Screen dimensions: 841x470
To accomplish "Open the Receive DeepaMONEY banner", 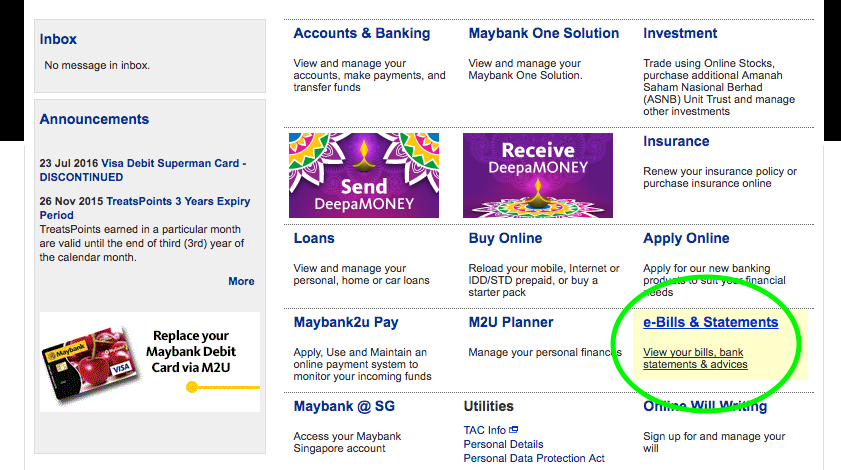I will click(537, 175).
